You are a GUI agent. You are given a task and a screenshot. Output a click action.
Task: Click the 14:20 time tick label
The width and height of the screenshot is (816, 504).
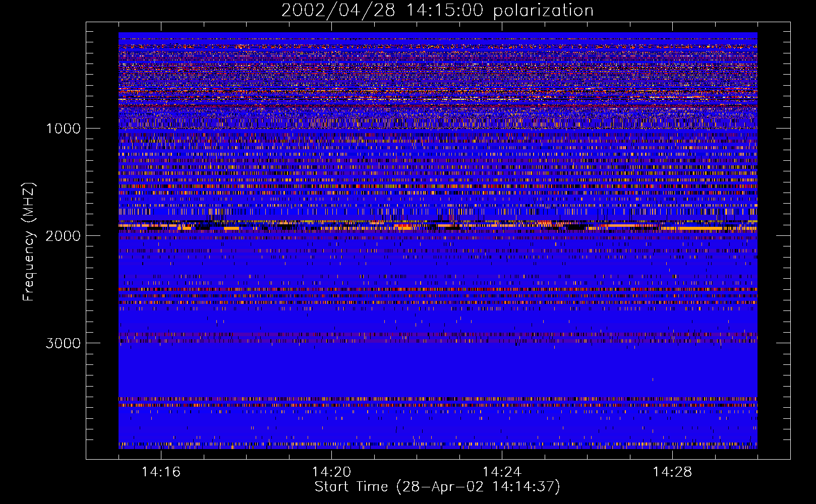(x=331, y=472)
